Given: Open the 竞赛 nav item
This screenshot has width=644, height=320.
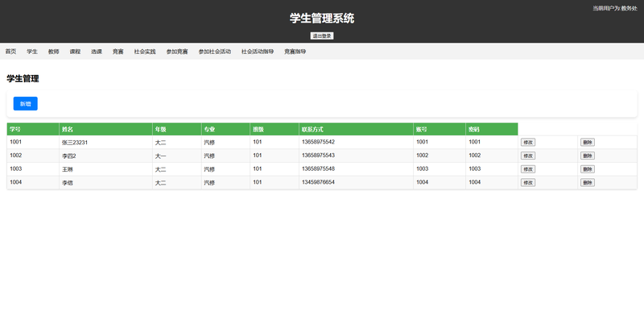Looking at the screenshot, I should (x=118, y=52).
